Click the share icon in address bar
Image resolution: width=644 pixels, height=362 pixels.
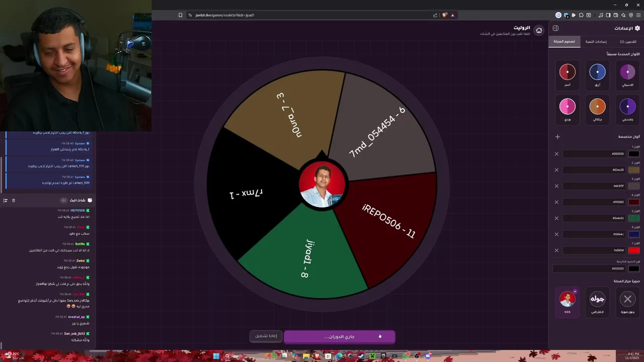pos(435,15)
